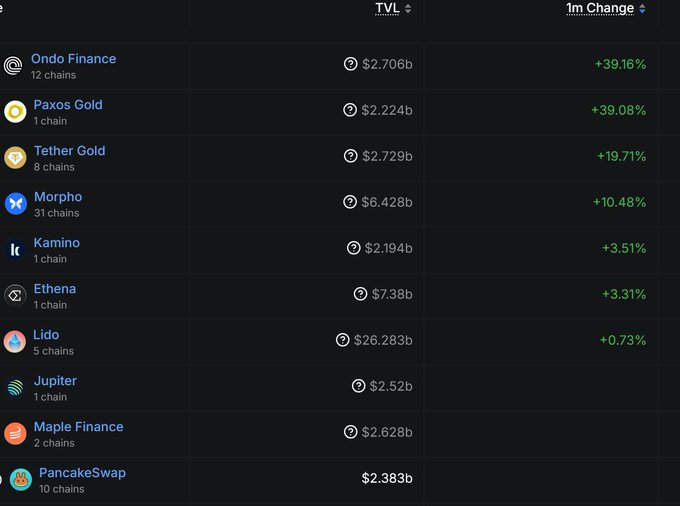Click the PancakeSwap bunny logo icon

[x=21, y=480]
